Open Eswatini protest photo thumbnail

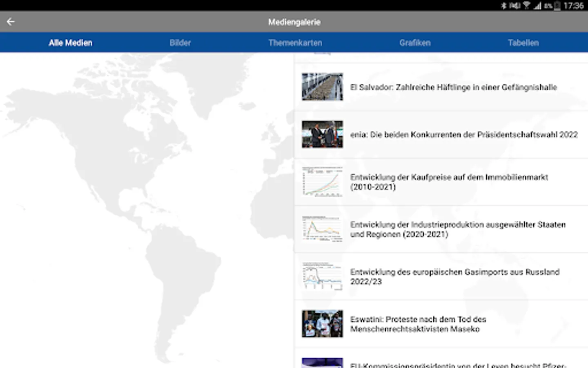point(322,324)
